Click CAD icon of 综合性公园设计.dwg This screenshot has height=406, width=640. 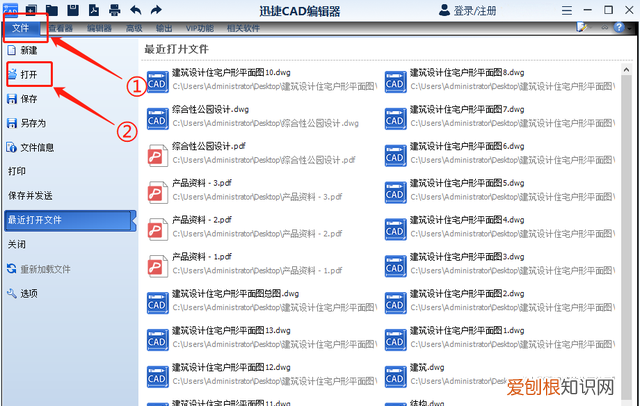point(157,119)
